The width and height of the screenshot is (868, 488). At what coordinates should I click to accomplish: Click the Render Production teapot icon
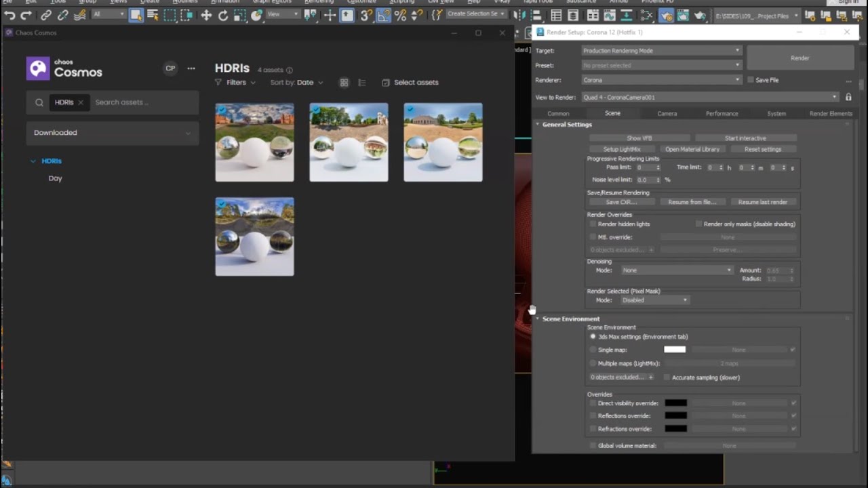[700, 15]
